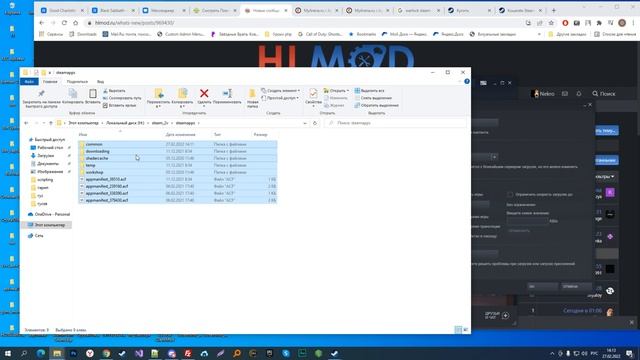Reload the page in Chrome
Viewport: 640px width, 360px height.
click(x=64, y=23)
